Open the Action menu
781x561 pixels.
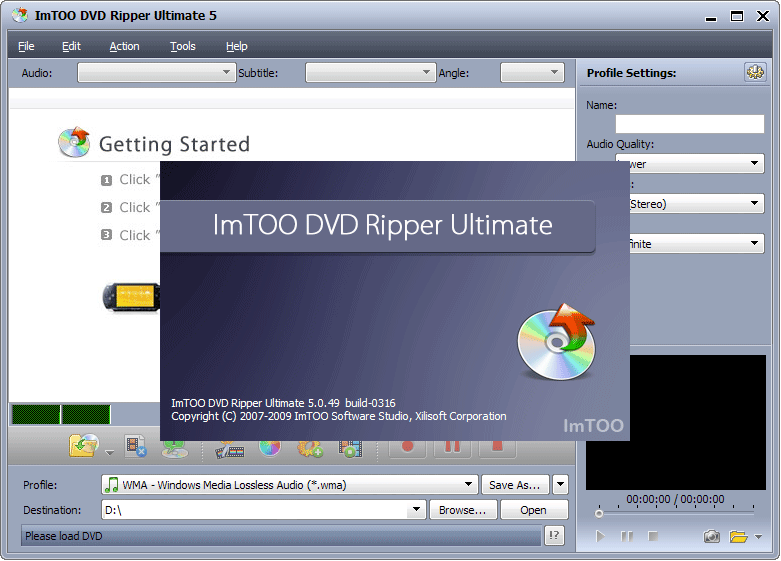point(125,46)
